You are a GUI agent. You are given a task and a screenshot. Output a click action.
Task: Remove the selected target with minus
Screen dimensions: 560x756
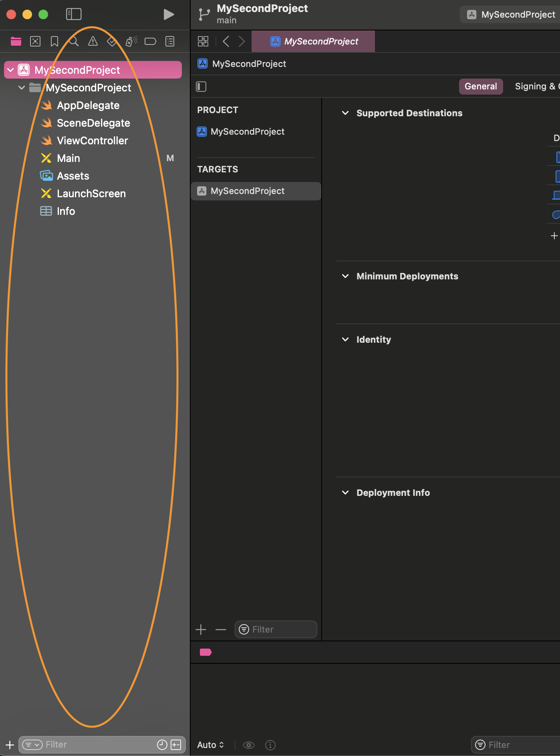(x=221, y=629)
